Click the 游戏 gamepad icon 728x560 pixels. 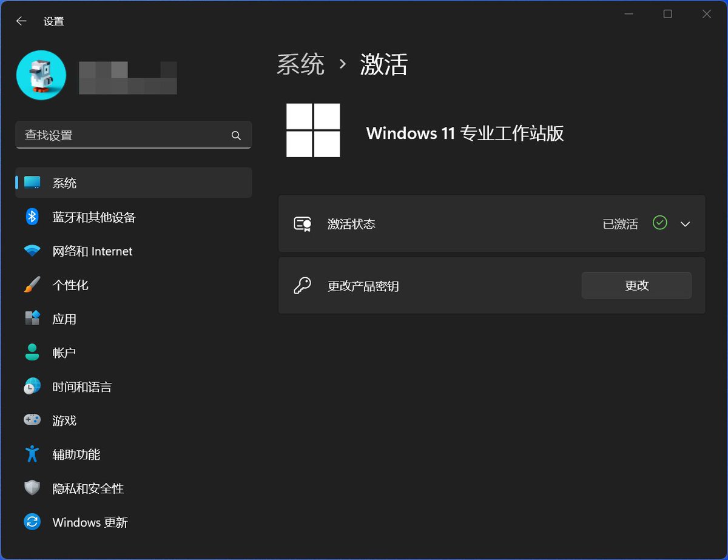pos(32,420)
